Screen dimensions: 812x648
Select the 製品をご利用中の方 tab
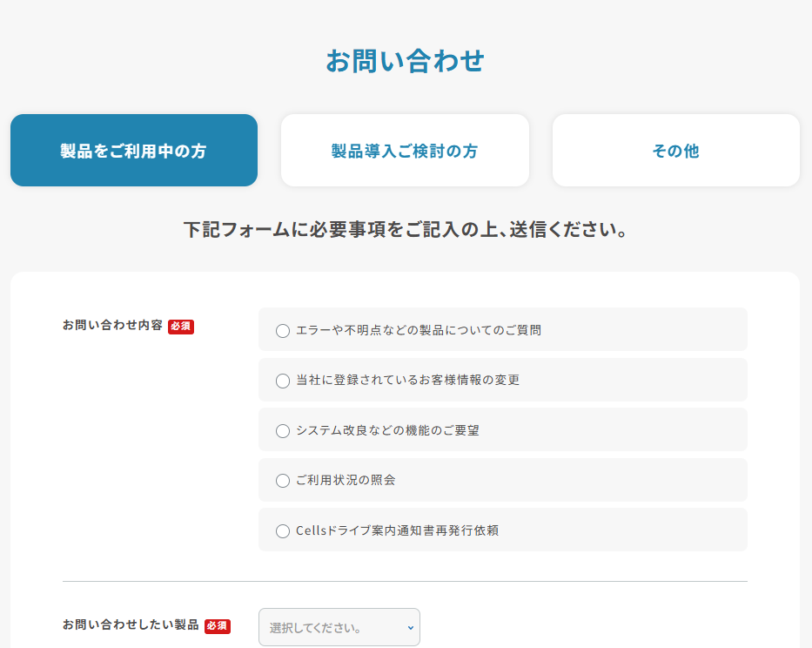coord(134,151)
